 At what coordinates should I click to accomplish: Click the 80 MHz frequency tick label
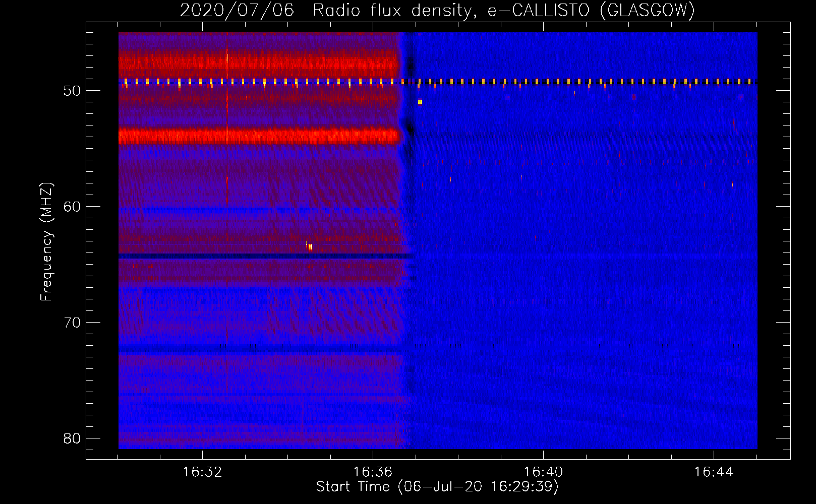(x=72, y=439)
